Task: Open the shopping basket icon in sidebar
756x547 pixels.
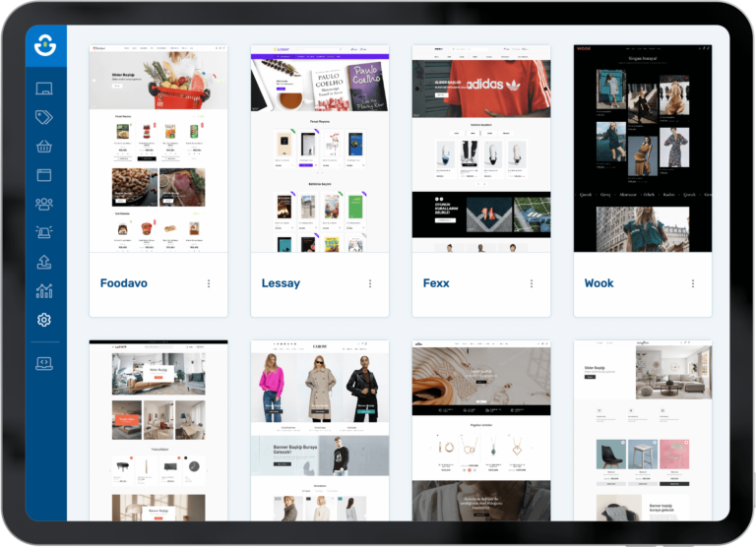Action: coord(44,147)
